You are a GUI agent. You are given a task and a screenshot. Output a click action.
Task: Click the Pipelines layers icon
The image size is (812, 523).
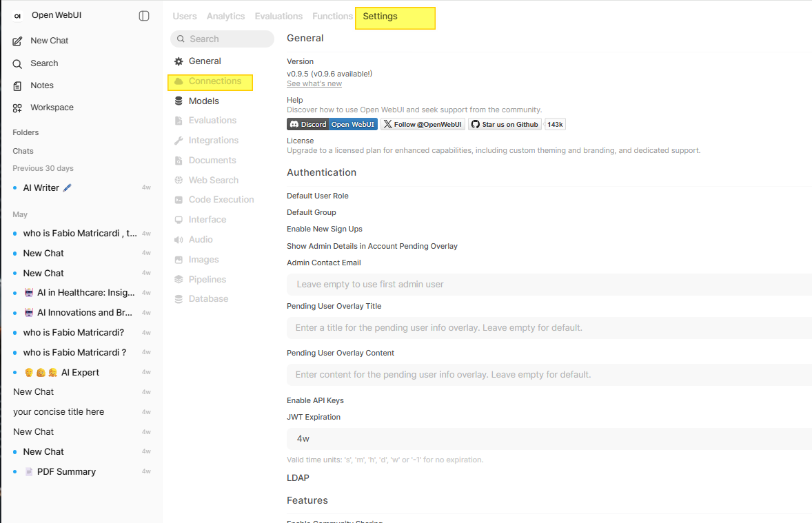click(x=179, y=280)
